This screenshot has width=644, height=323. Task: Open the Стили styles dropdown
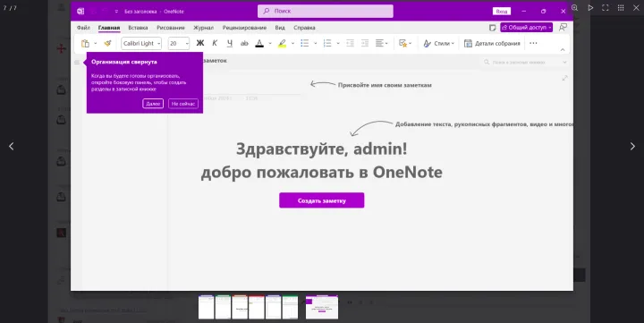pyautogui.click(x=439, y=43)
